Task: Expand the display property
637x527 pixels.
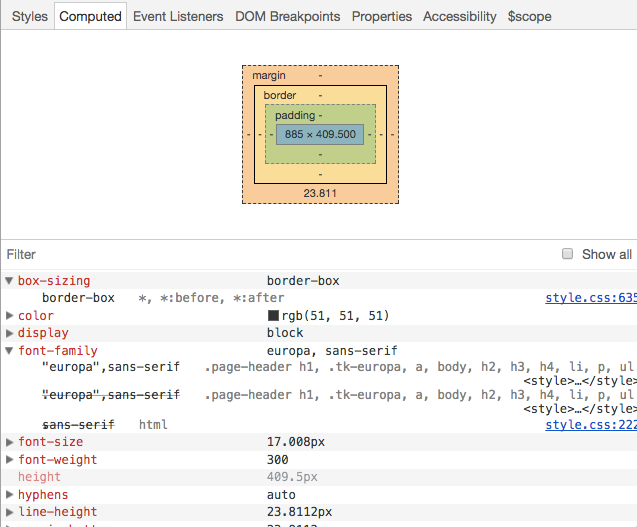Action: point(9,333)
